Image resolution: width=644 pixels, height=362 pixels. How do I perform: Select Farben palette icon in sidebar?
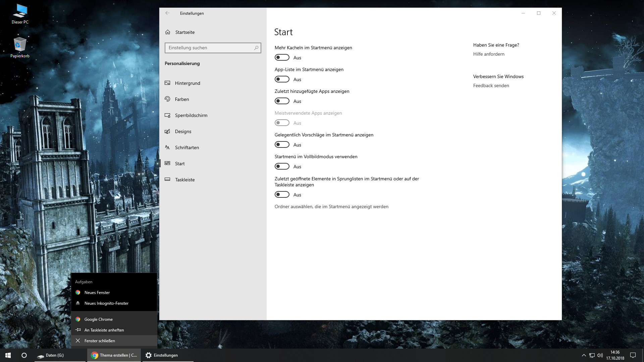(x=167, y=99)
